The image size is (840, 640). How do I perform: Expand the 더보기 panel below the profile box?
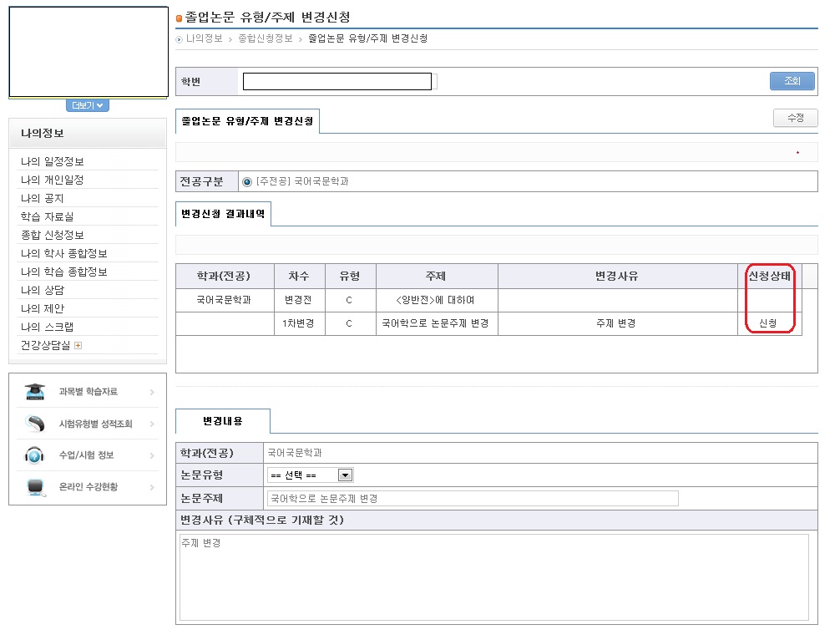pyautogui.click(x=88, y=105)
